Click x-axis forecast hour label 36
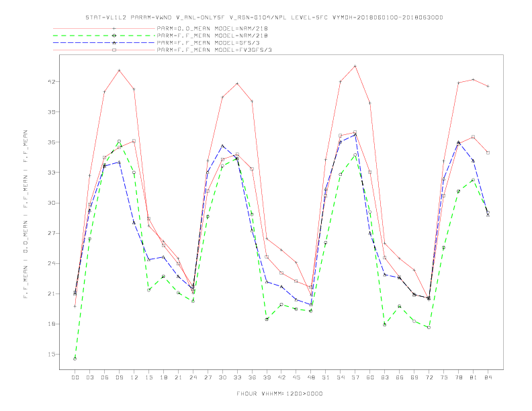The height and width of the screenshot is (411, 532). pos(252,377)
